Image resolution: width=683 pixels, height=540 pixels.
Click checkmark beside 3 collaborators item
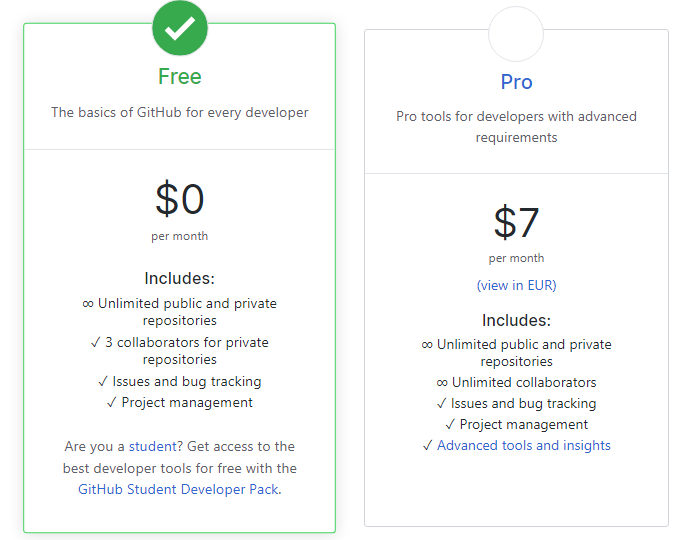click(96, 343)
